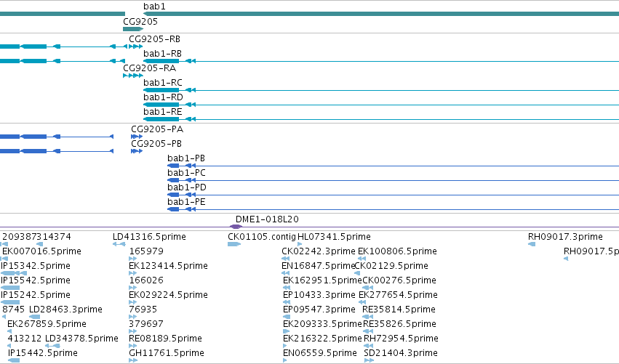Select the 8745 feature label
619x364 pixels.
[x=13, y=310]
